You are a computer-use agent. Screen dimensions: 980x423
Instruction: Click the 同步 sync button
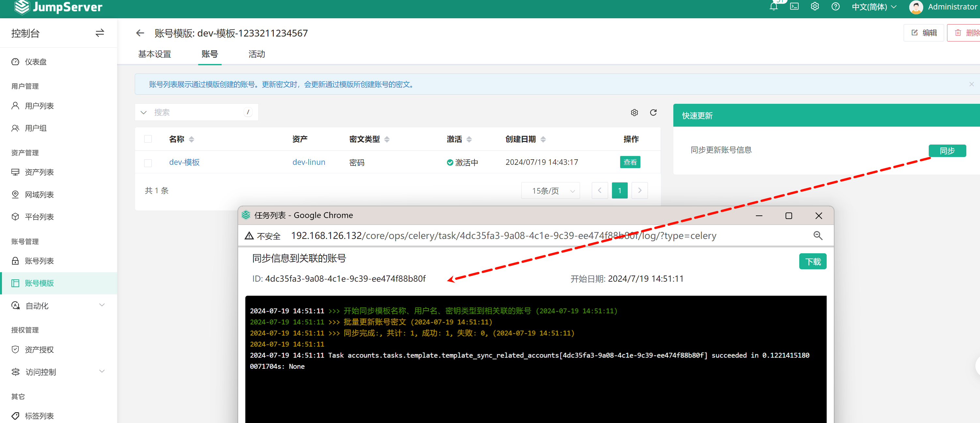(947, 151)
